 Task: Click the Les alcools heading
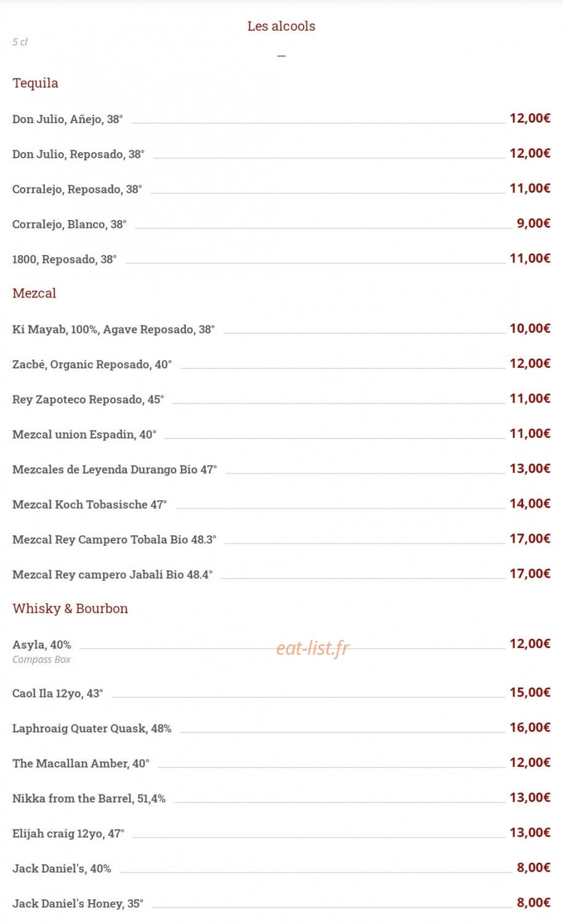[281, 26]
